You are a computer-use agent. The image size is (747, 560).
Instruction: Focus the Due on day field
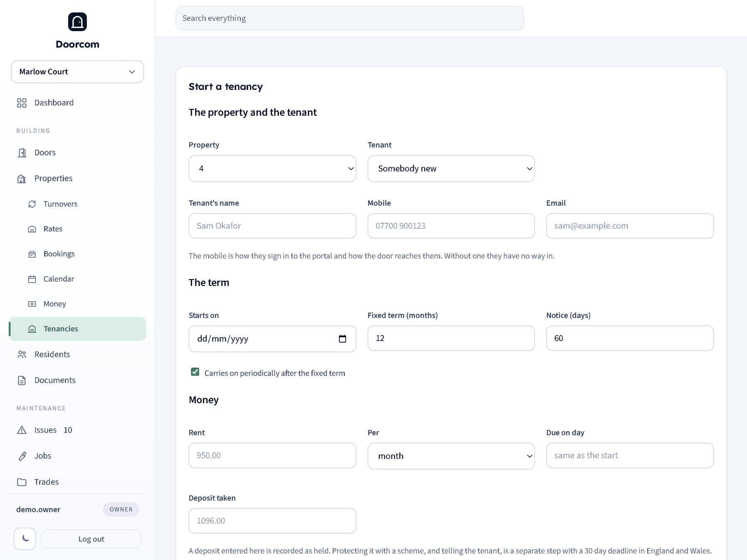point(630,455)
